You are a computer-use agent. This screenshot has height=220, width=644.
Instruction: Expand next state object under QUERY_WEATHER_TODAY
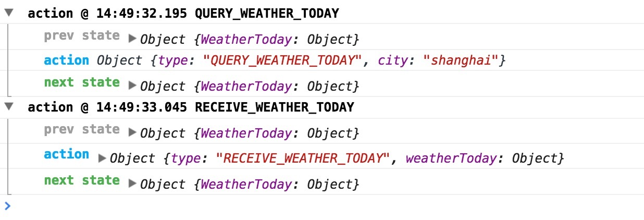coord(132,85)
